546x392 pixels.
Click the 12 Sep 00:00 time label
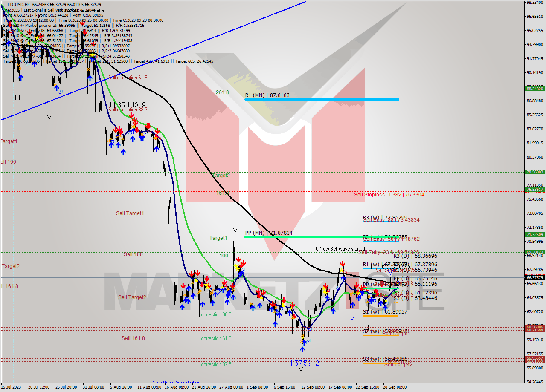[x=312, y=387]
